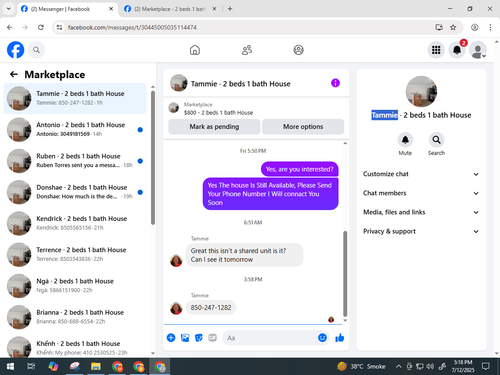Screen dimensions: 500x375
Task: Expand Privacy & support section
Action: coord(421,231)
